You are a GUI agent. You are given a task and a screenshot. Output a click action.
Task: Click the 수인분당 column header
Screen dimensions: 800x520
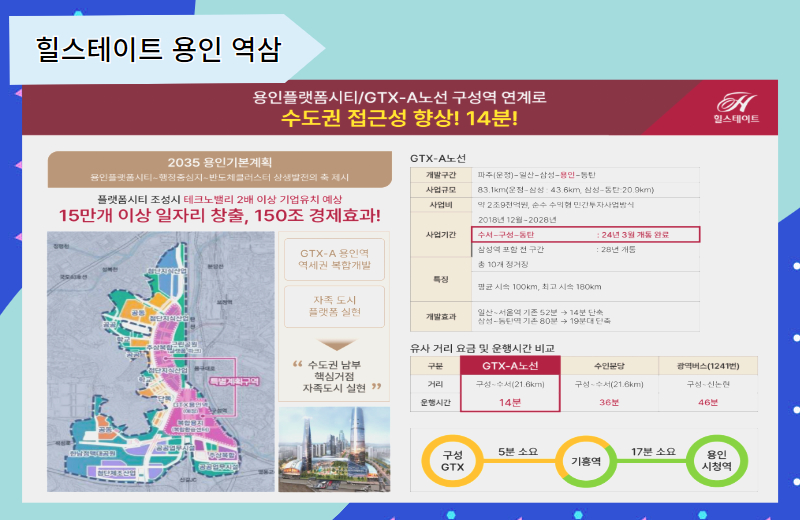[x=609, y=366]
